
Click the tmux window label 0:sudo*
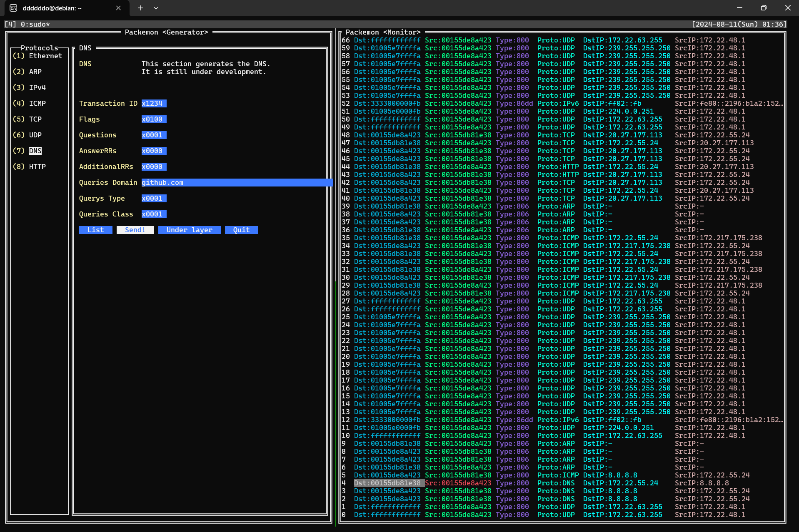pyautogui.click(x=35, y=24)
